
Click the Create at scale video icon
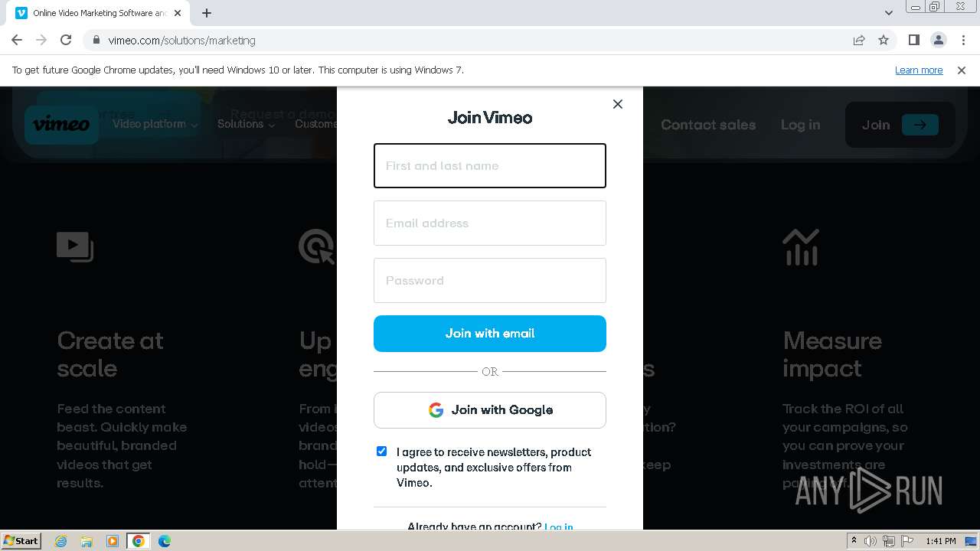pos(75,246)
